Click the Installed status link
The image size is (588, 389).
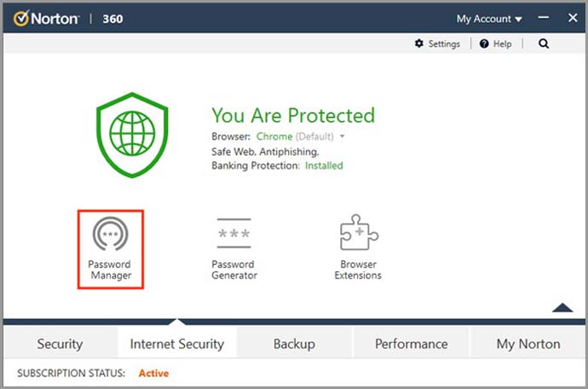coord(324,165)
